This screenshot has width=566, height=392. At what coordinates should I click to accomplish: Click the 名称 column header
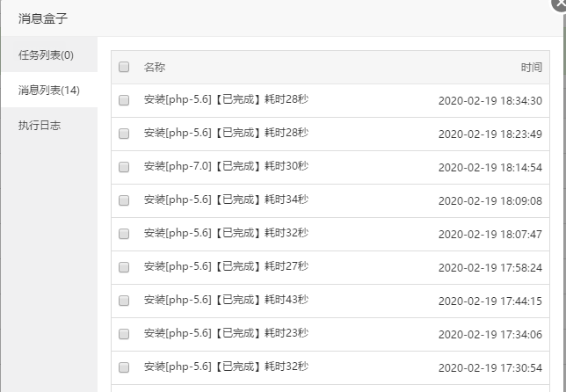click(155, 67)
